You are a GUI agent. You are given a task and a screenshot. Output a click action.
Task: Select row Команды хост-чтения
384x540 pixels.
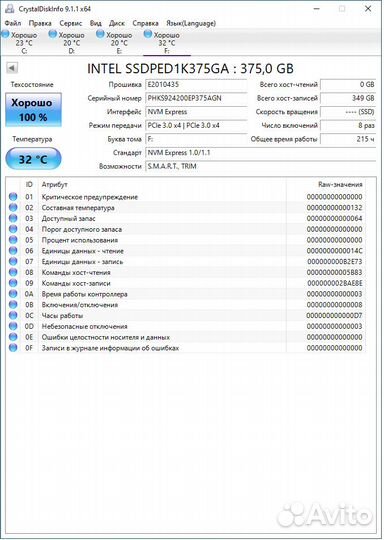186,272
